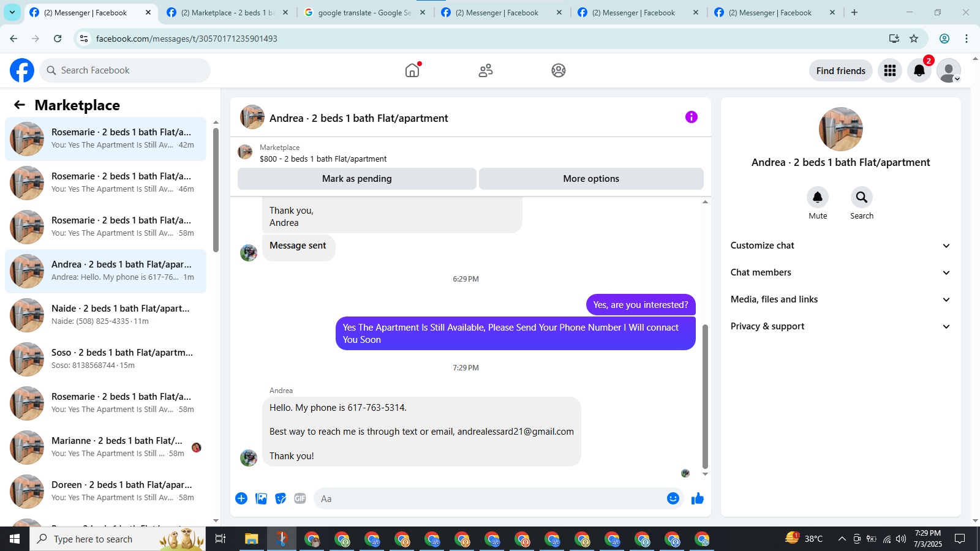Close the google translate tab
This screenshot has height=551, width=980.
[423, 12]
